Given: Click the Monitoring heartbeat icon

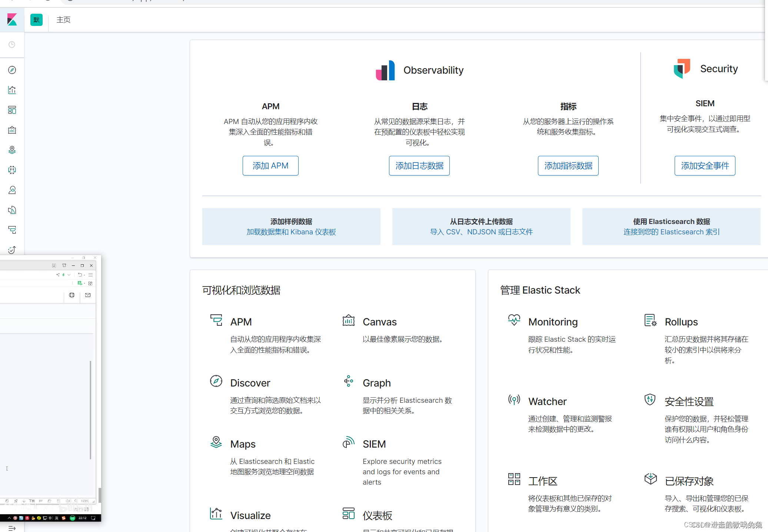Looking at the screenshot, I should coord(514,320).
